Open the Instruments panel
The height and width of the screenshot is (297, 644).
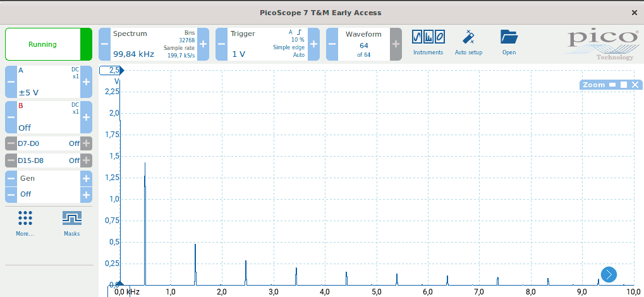click(x=428, y=42)
